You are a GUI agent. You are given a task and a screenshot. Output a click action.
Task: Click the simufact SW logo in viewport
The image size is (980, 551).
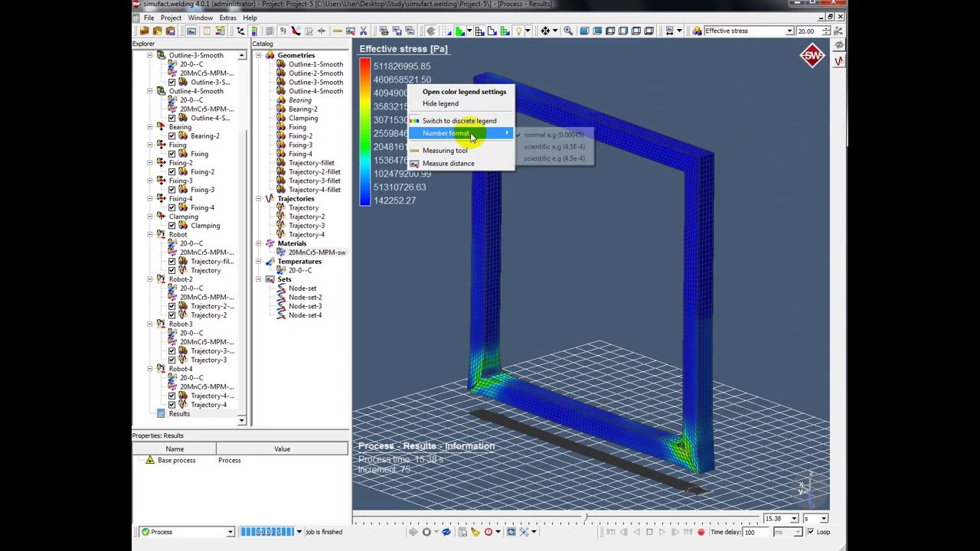pyautogui.click(x=812, y=56)
